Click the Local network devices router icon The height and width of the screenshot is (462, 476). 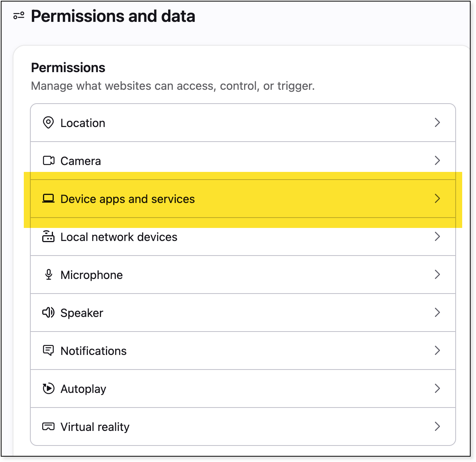pyautogui.click(x=48, y=236)
